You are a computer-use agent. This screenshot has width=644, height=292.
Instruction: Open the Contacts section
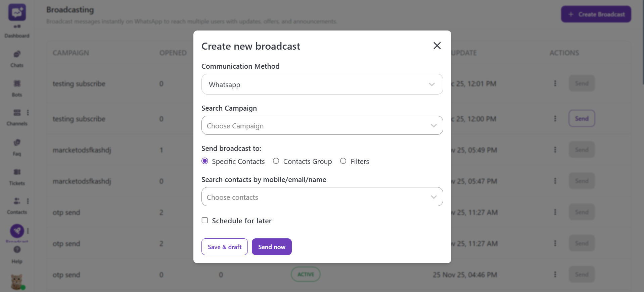click(17, 201)
